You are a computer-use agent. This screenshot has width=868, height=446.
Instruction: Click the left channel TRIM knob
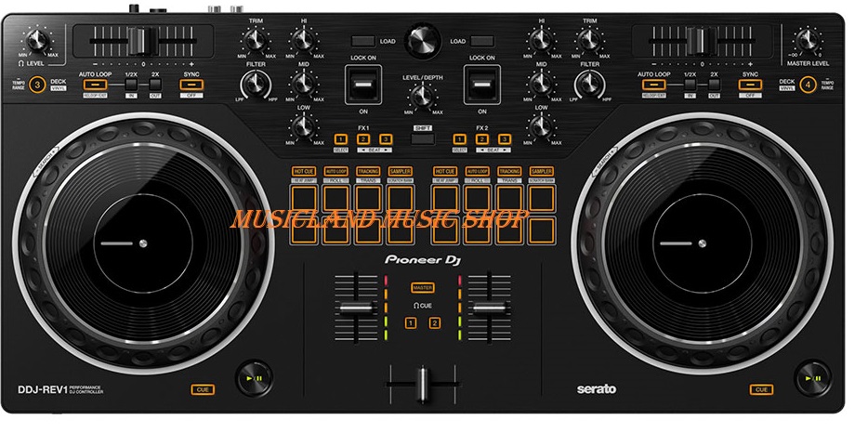(256, 40)
